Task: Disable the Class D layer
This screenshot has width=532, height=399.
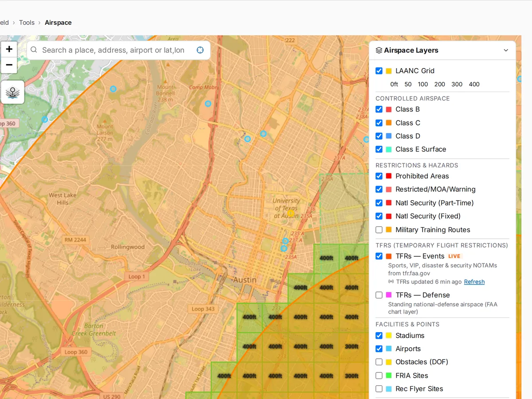Action: click(x=379, y=136)
